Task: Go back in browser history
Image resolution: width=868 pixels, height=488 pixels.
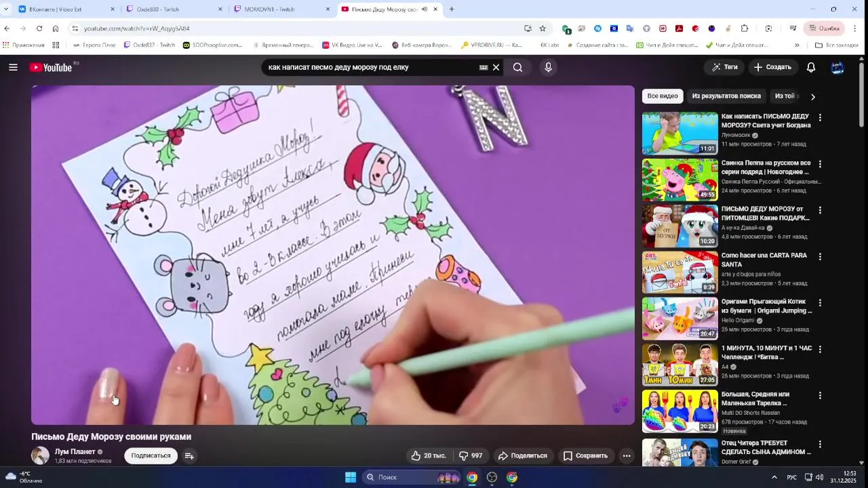Action: [7, 28]
